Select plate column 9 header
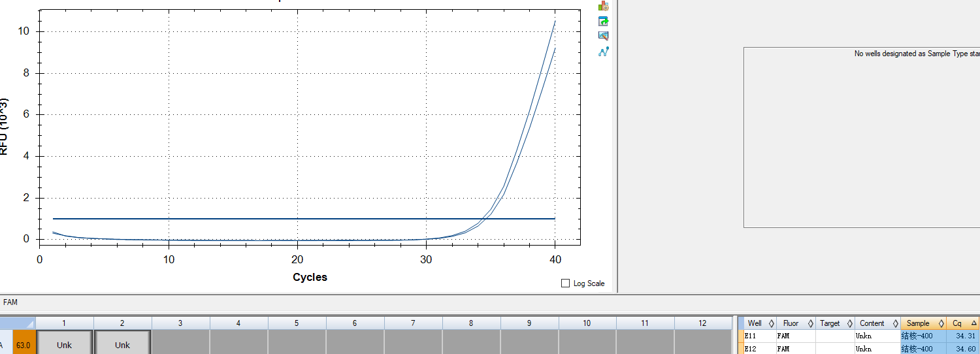 (529, 323)
